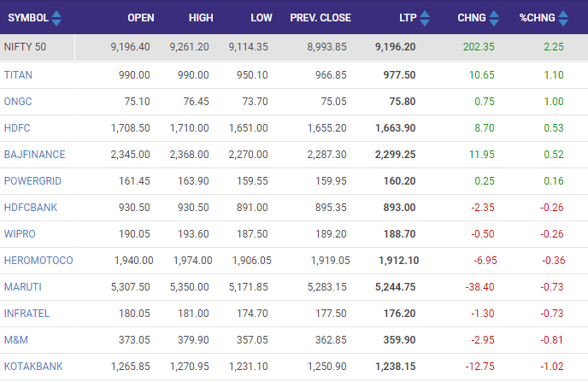The image size is (588, 382).
Task: Open the HEROMOTOCO stock link
Action: (x=38, y=261)
